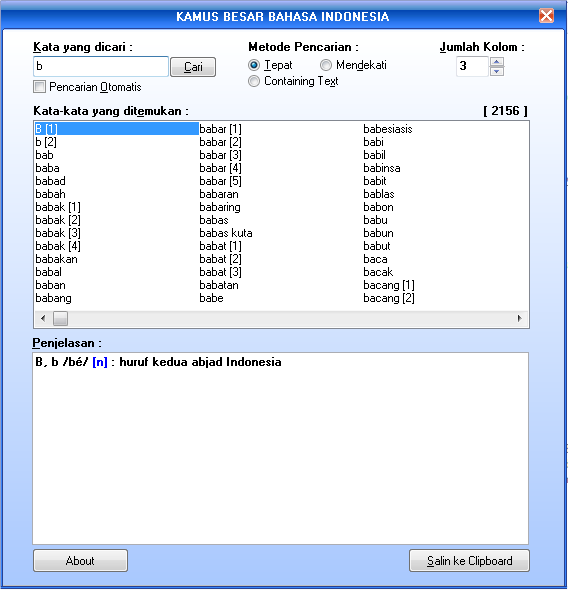Enable the Pencarian Otomatis checkbox

(x=39, y=87)
